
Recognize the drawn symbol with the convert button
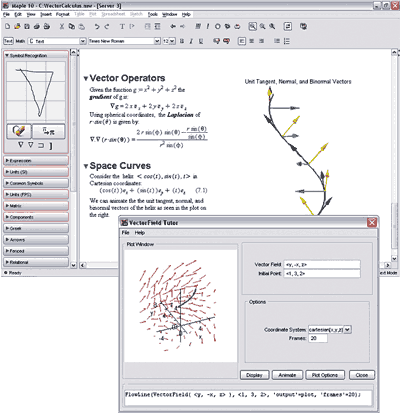(49, 131)
